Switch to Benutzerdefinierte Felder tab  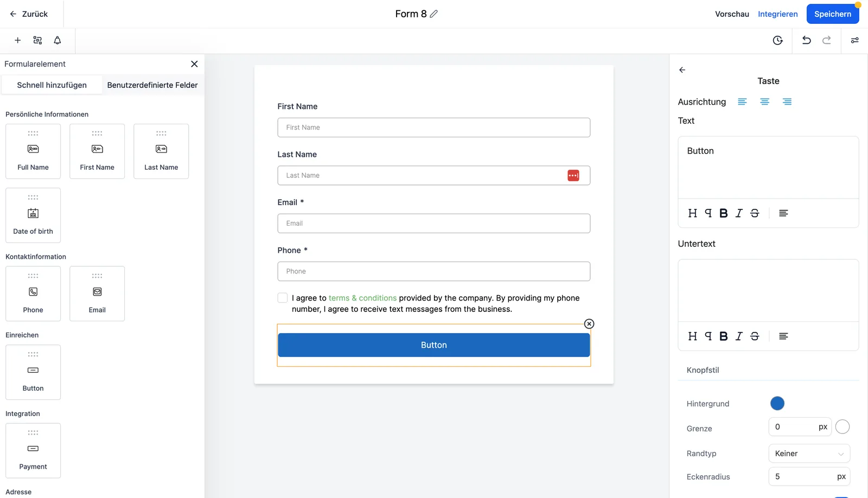pyautogui.click(x=152, y=85)
